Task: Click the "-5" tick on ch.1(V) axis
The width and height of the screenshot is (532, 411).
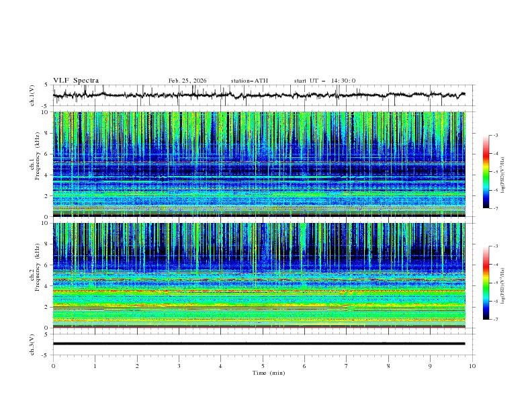Action: [x=46, y=106]
